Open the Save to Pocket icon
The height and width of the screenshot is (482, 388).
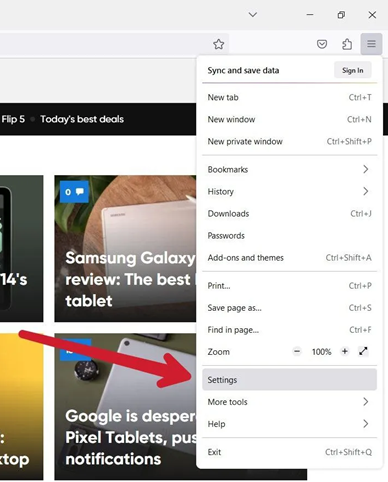pyautogui.click(x=322, y=44)
